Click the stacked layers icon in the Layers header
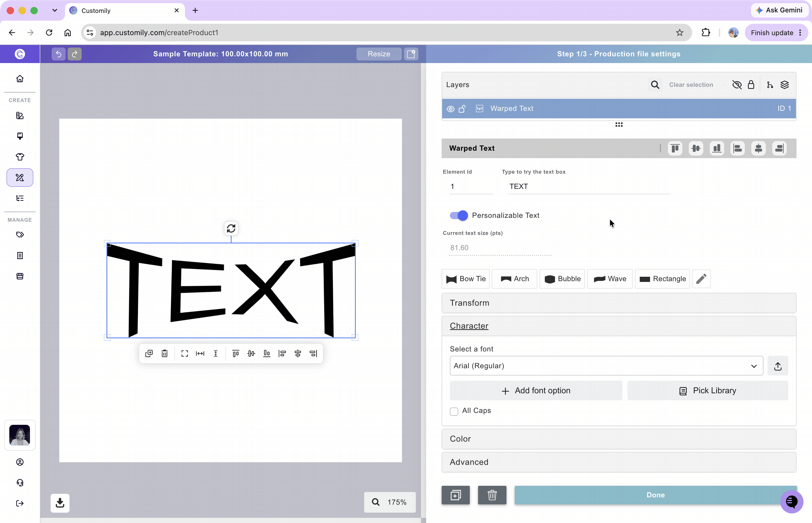The width and height of the screenshot is (812, 523). [x=785, y=85]
